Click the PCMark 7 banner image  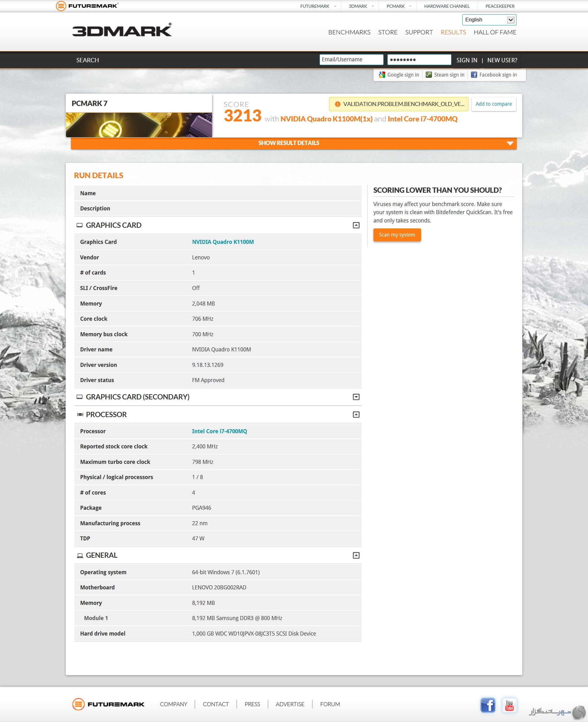[x=139, y=125]
